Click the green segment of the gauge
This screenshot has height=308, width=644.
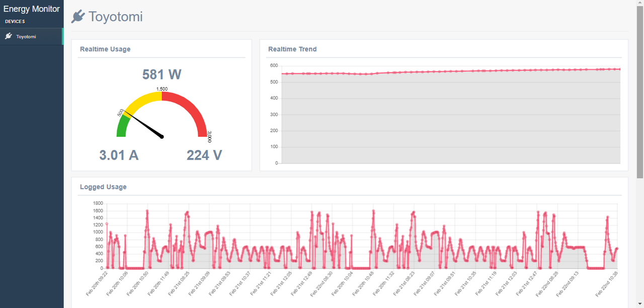click(x=122, y=126)
